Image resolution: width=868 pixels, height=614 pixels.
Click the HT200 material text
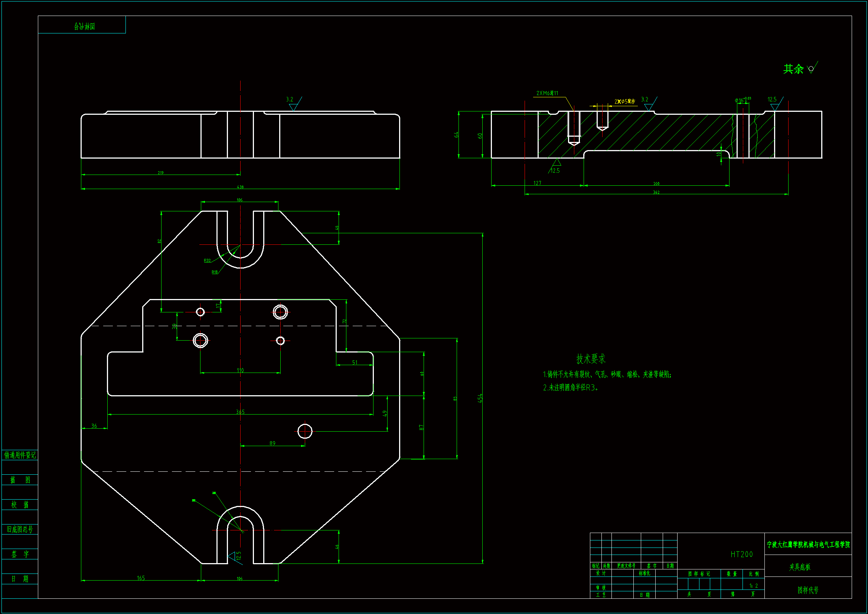[741, 554]
